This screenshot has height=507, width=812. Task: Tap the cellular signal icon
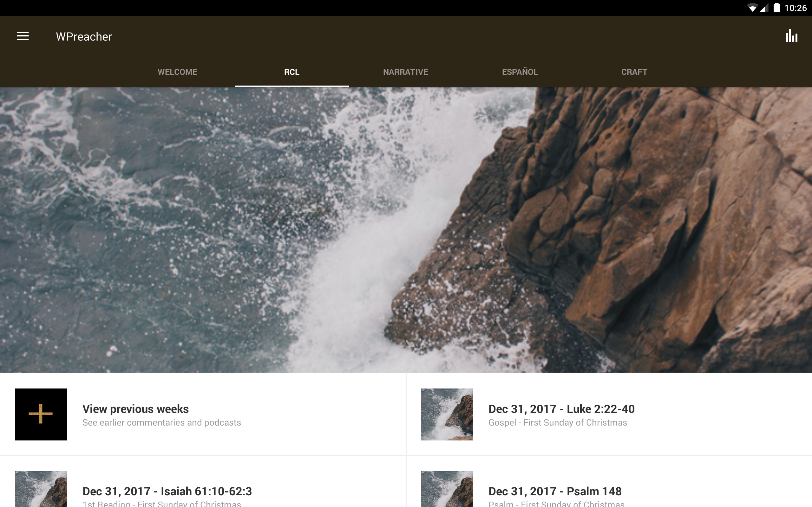point(764,8)
